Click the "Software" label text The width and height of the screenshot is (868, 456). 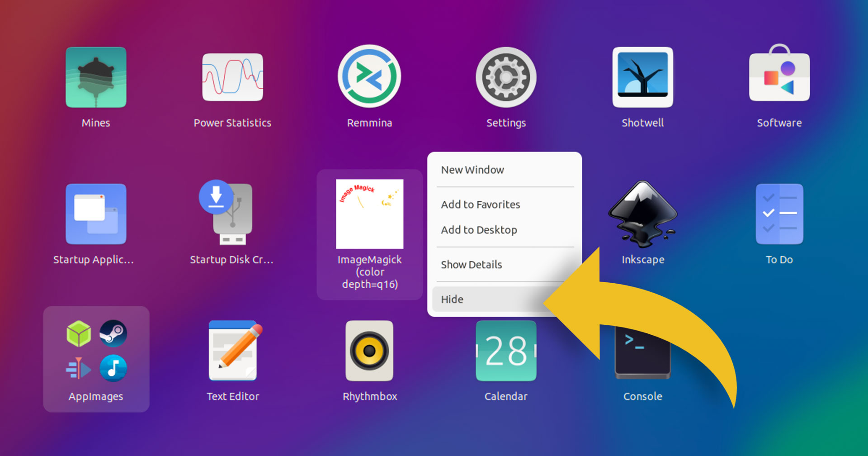779,123
